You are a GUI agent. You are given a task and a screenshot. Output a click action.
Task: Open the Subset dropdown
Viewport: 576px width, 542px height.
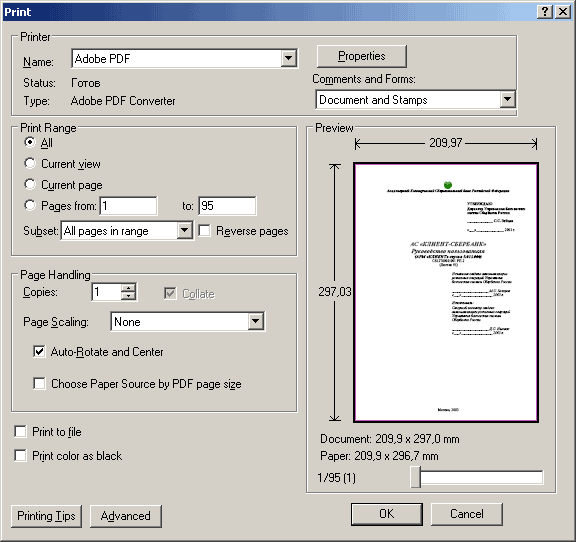point(184,231)
